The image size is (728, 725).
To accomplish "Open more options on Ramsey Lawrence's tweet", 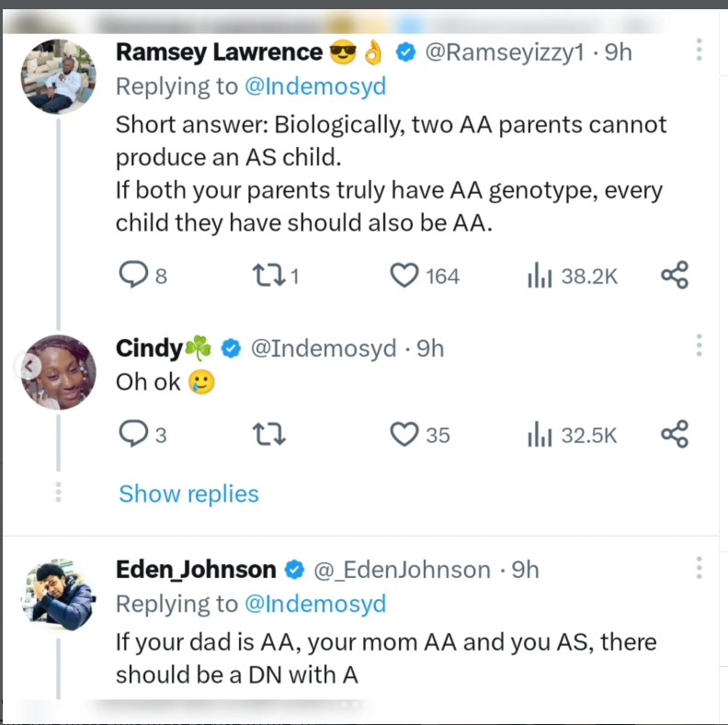I will click(x=700, y=51).
